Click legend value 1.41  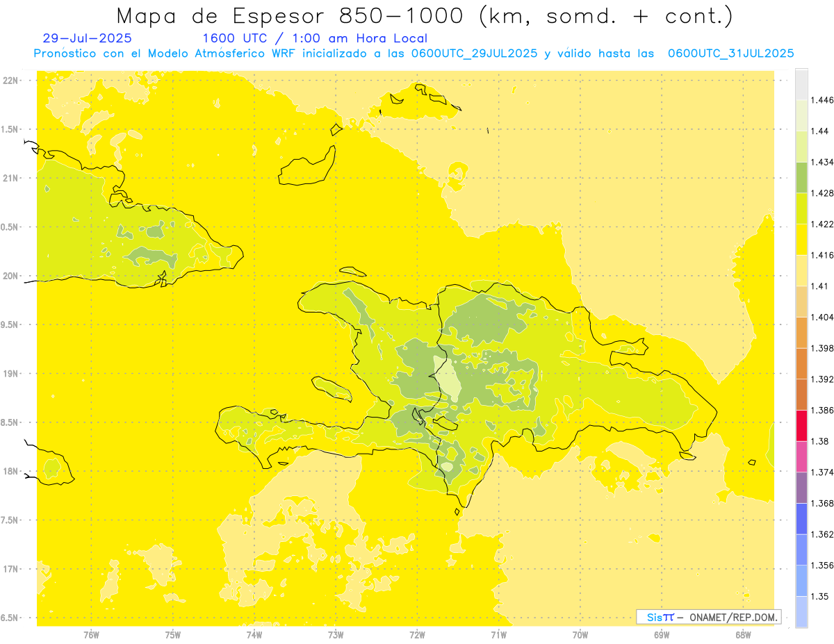819,286
